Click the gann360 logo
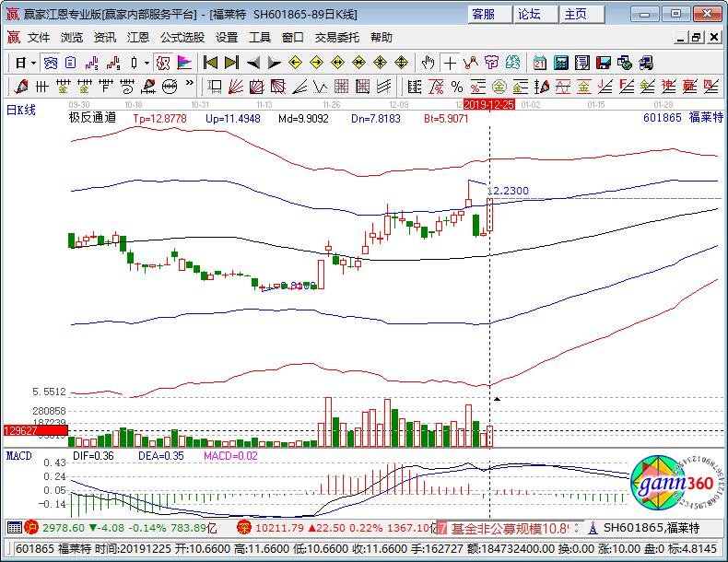 676,485
